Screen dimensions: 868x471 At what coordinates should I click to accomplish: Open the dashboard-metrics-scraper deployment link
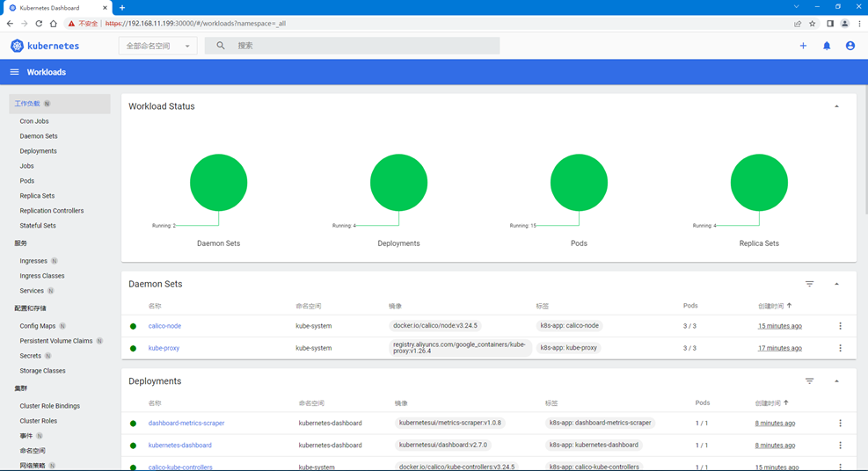tap(186, 424)
